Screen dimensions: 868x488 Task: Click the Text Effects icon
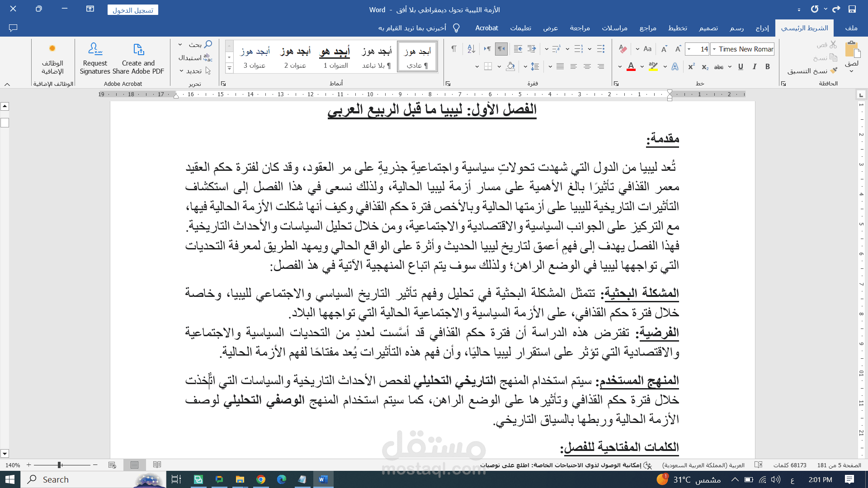pos(675,67)
